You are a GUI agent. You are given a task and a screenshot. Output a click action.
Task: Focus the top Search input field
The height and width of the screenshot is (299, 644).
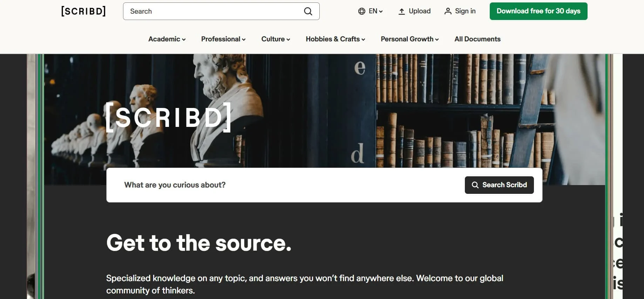[x=214, y=11]
